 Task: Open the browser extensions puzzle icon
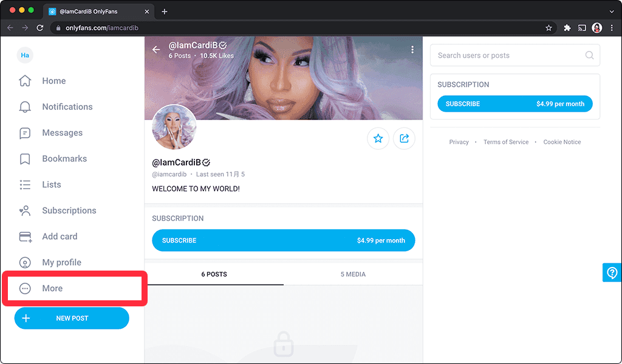click(567, 28)
